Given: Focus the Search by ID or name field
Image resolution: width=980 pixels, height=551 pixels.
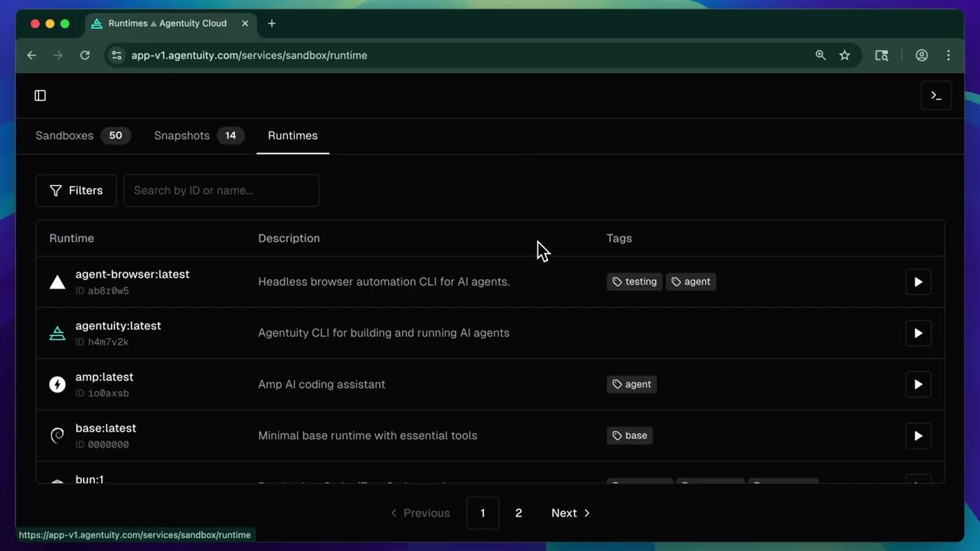Looking at the screenshot, I should click(x=221, y=191).
